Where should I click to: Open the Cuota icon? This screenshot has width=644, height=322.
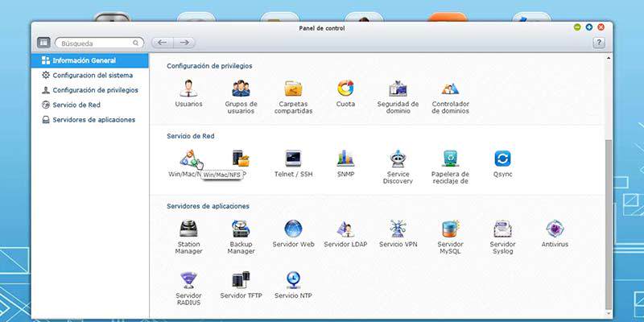[345, 88]
